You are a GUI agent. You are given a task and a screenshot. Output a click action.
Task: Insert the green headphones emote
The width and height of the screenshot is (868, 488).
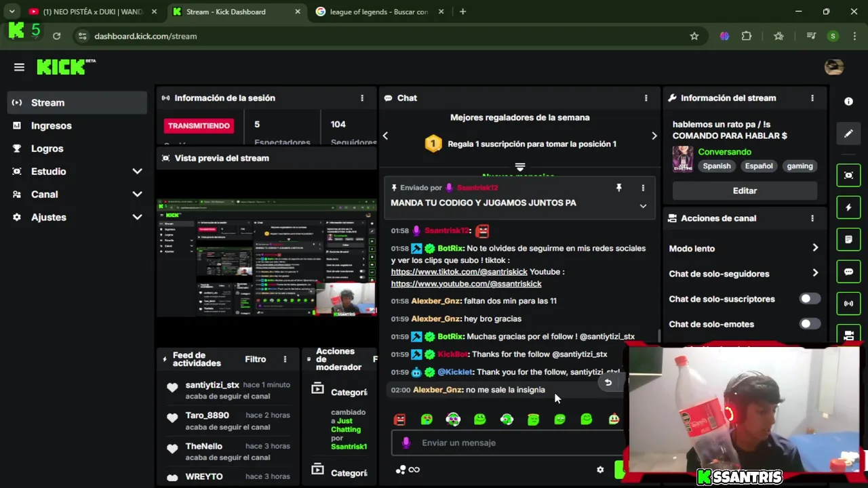point(507,420)
